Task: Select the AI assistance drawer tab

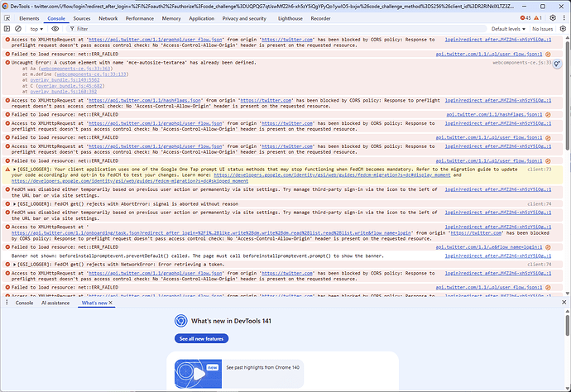Action: 57,303
